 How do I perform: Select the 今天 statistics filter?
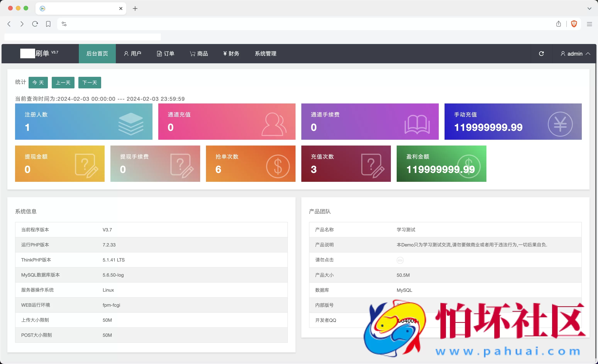tap(38, 82)
